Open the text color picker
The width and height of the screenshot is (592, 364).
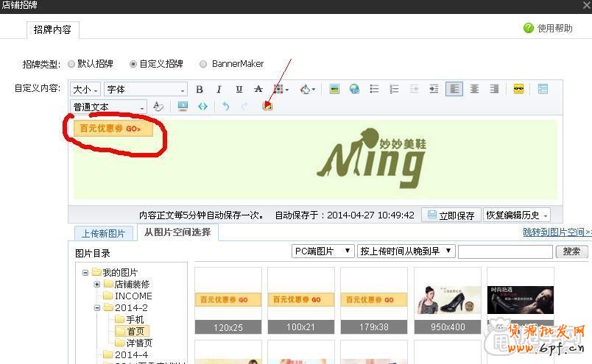coord(281,90)
